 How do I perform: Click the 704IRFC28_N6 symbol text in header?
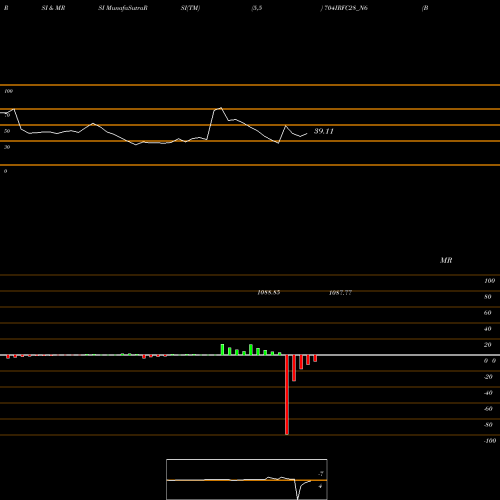(x=346, y=8)
